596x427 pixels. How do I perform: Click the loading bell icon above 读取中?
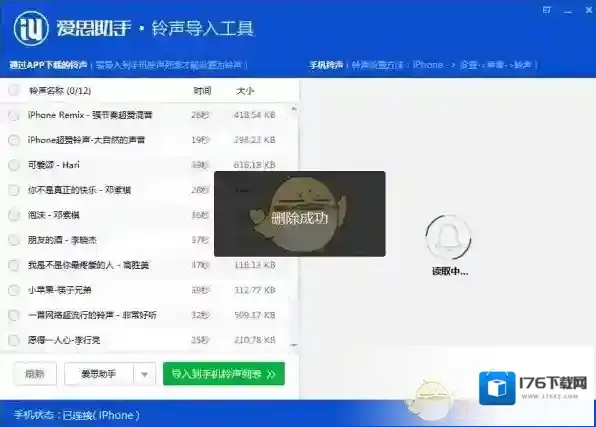click(449, 238)
